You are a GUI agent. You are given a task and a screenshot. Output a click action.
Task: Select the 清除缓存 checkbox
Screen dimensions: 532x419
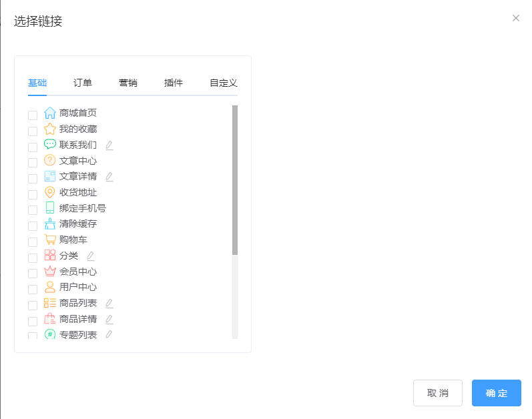coord(33,226)
